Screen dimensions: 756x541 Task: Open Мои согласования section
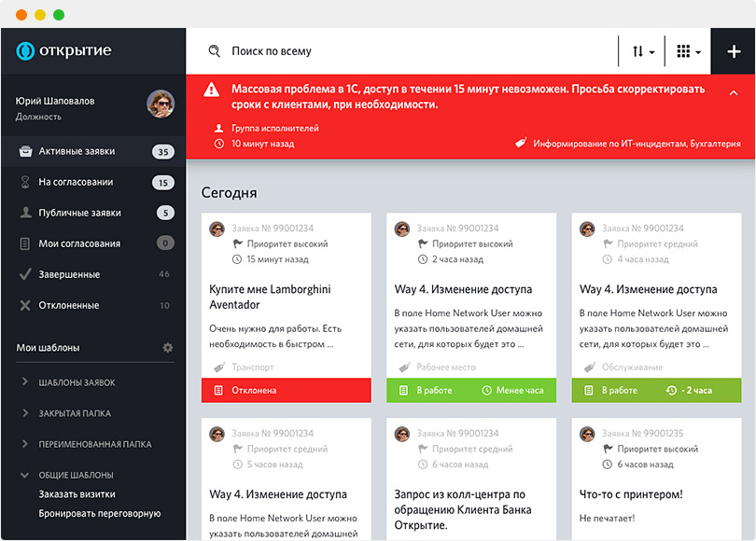pos(93,243)
